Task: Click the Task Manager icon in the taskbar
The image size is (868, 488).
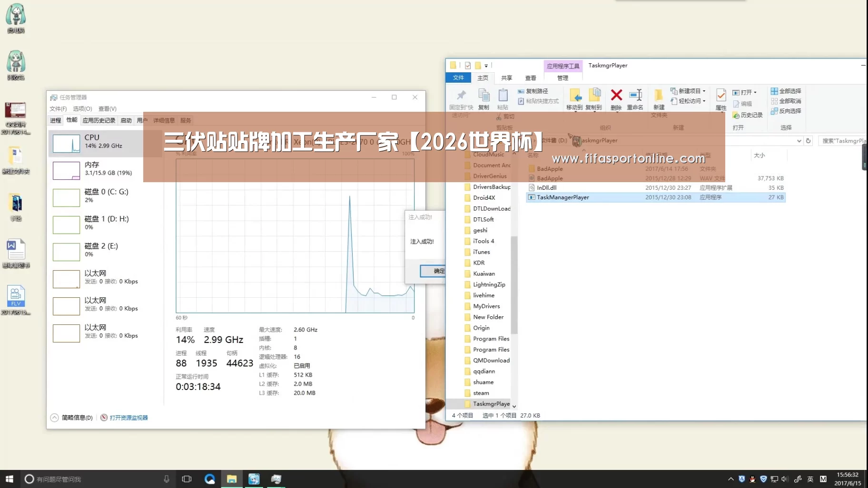Action: (x=276, y=479)
